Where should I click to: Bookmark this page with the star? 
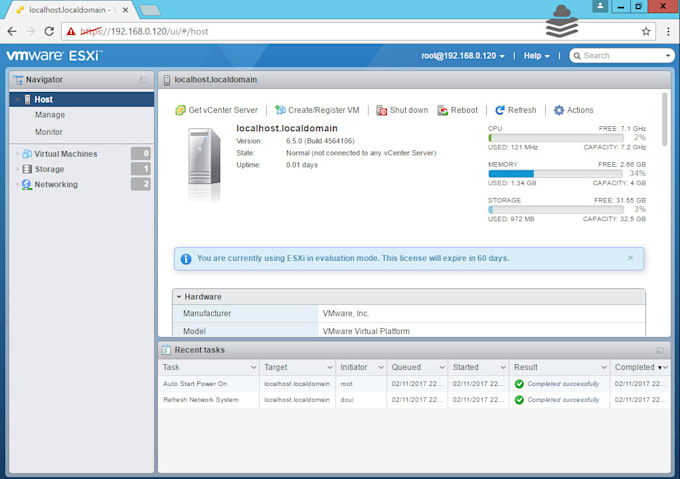(646, 31)
